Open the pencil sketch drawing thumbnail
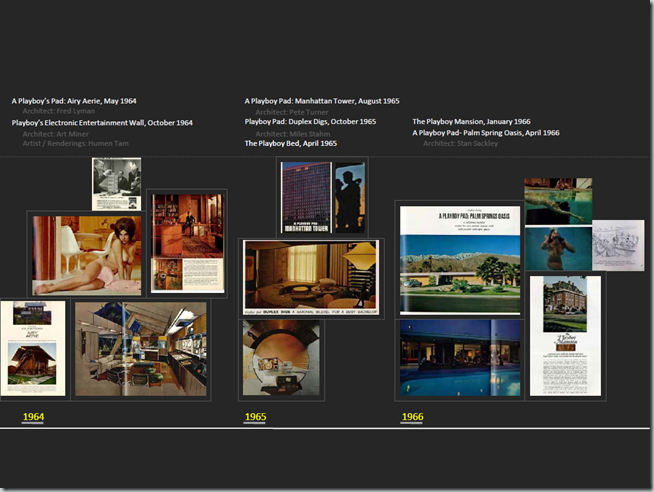Image resolution: width=654 pixels, height=492 pixels. pos(617,246)
